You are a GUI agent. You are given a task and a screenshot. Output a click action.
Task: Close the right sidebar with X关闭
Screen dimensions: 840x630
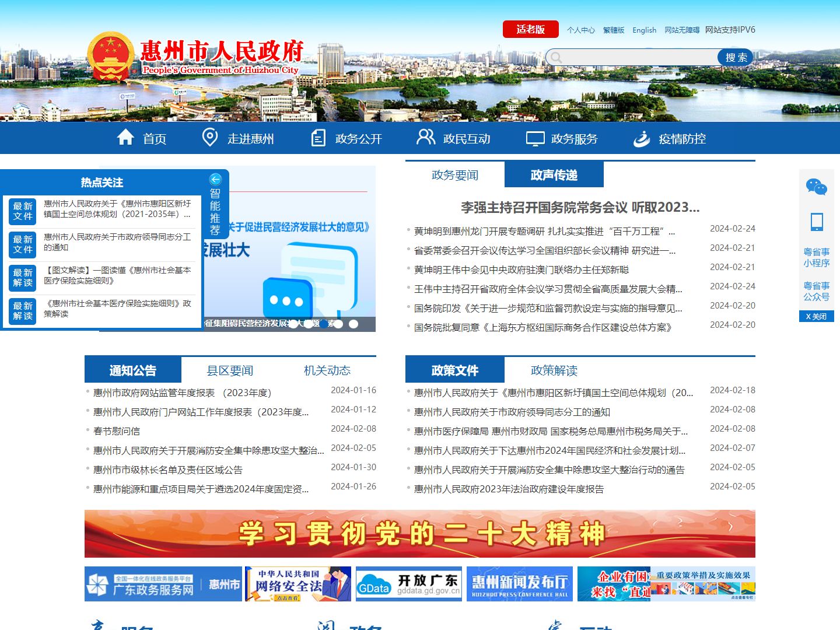click(x=817, y=316)
